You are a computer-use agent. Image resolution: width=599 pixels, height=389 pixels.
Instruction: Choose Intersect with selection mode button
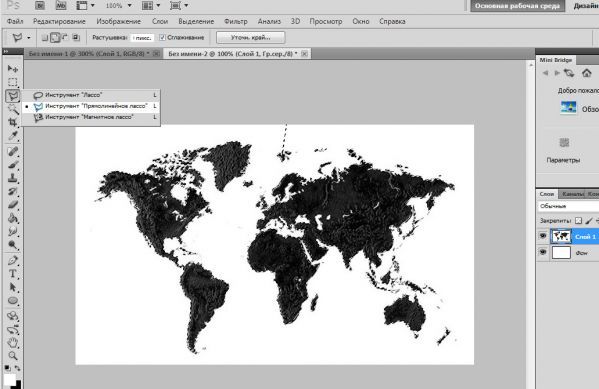76,37
